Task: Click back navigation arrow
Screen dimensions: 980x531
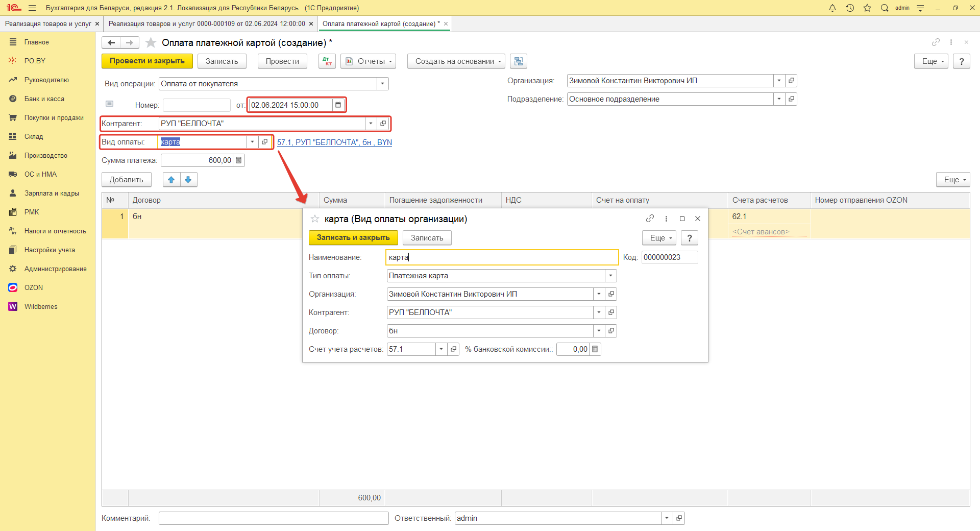Action: click(111, 43)
